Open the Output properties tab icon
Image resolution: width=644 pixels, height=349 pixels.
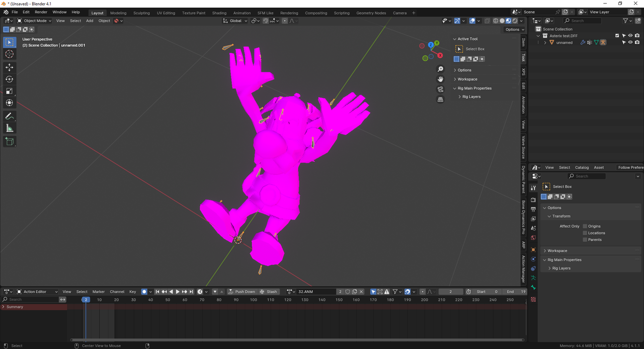pyautogui.click(x=533, y=209)
